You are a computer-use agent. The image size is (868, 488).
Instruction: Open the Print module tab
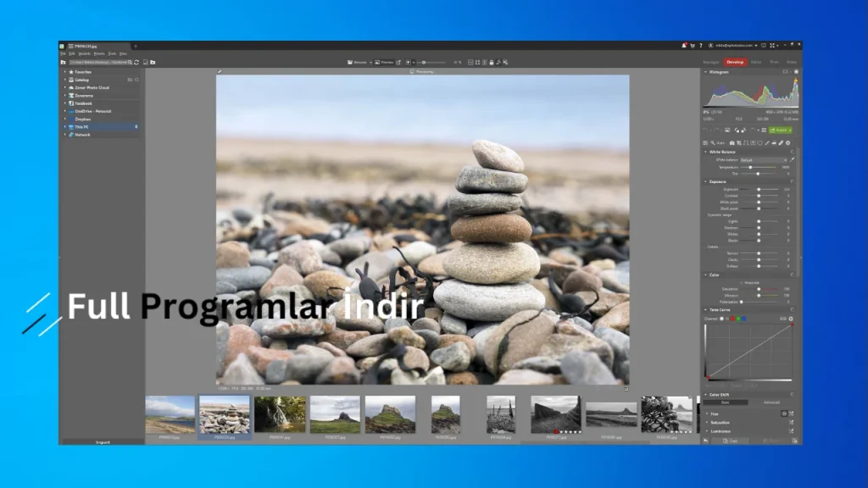tap(774, 62)
